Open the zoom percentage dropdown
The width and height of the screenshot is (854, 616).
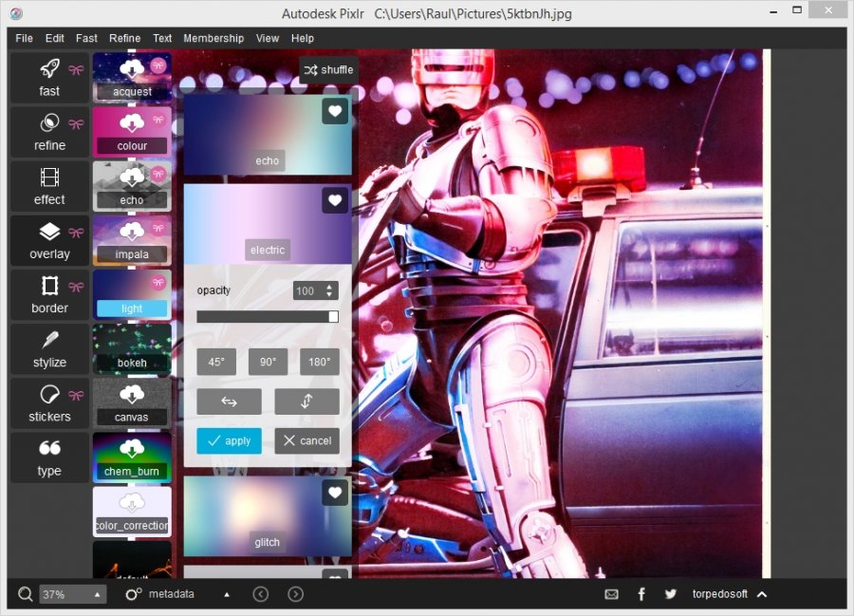pos(72,594)
